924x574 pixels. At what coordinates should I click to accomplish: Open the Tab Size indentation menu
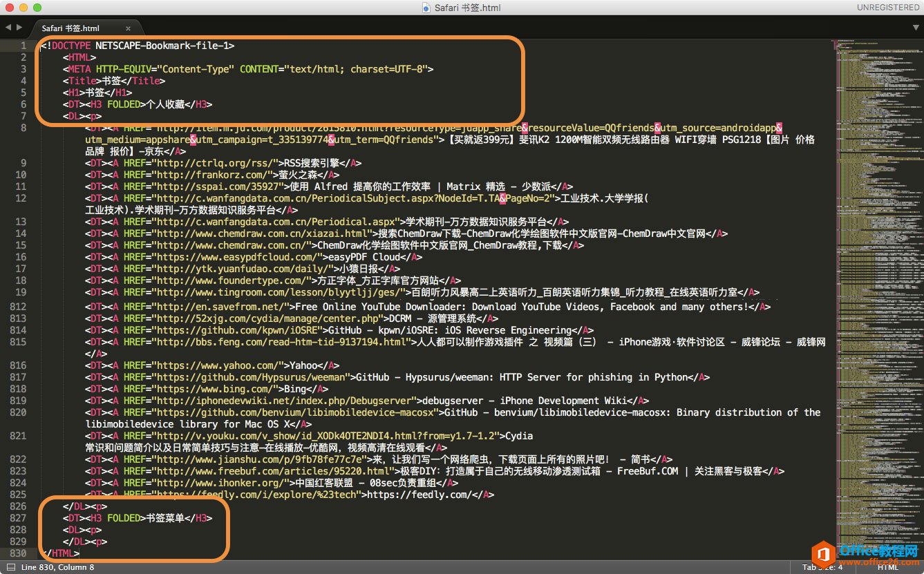821,567
